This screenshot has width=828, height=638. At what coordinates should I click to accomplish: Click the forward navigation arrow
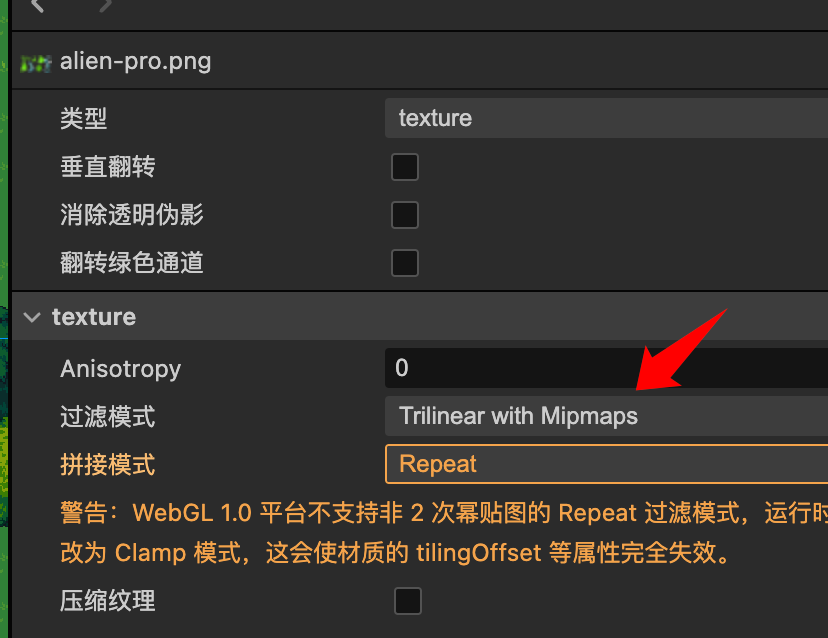pos(106,5)
